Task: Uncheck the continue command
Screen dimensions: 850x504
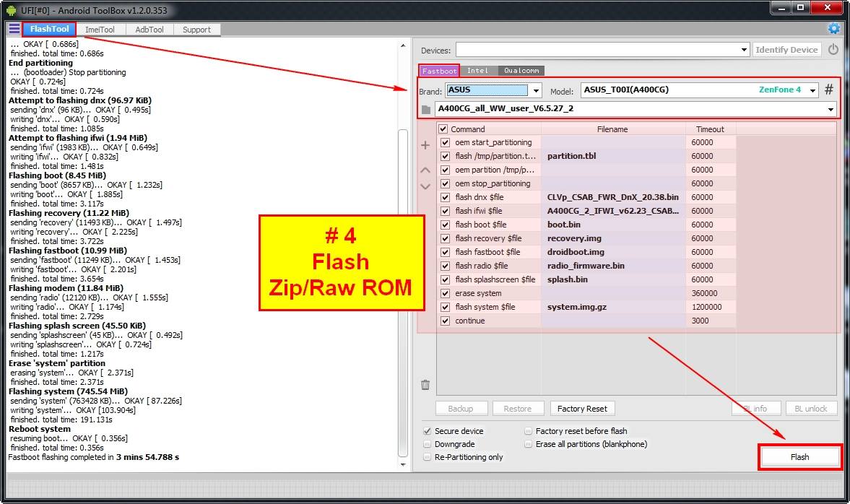Action: coord(445,321)
